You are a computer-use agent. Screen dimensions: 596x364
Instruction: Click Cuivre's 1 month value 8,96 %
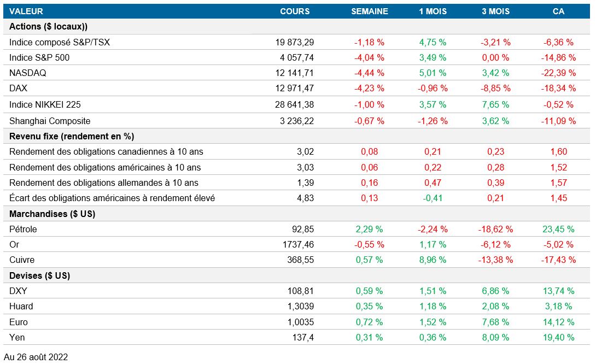click(x=432, y=260)
